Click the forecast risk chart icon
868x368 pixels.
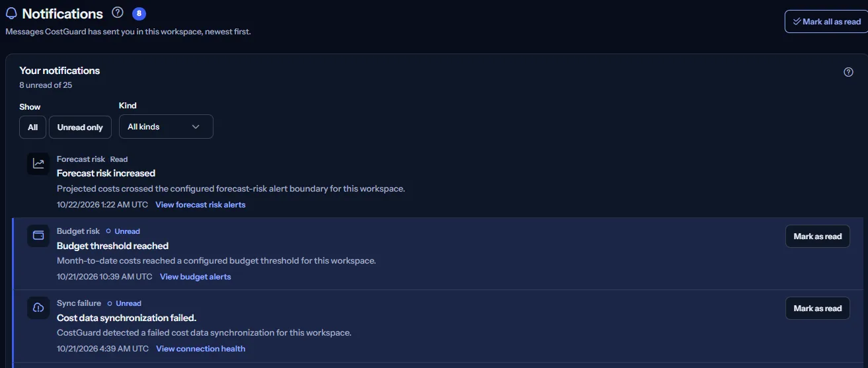pyautogui.click(x=38, y=163)
